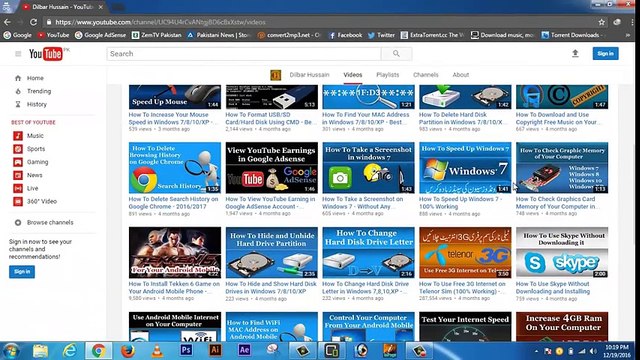
Task: Switch to the Playlists tab
Action: coord(387,75)
